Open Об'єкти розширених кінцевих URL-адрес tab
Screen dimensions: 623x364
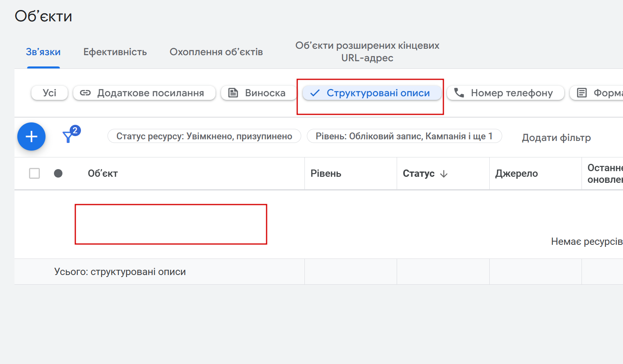click(x=367, y=52)
